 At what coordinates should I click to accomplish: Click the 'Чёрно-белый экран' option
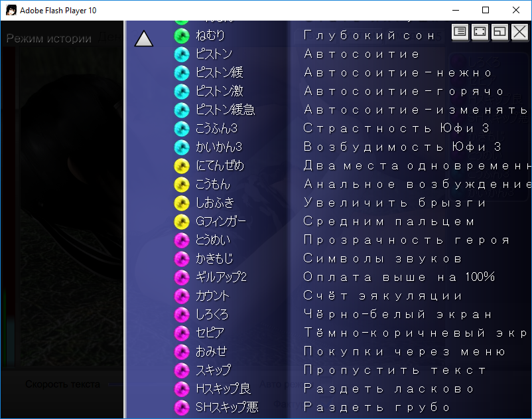398,314
